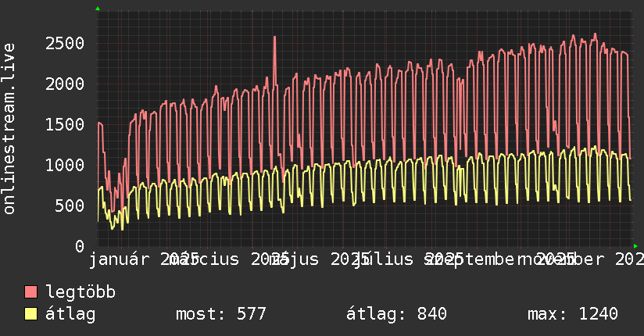Click the onlinestream.live vertical axis title
The image size is (644, 336).
[9, 129]
